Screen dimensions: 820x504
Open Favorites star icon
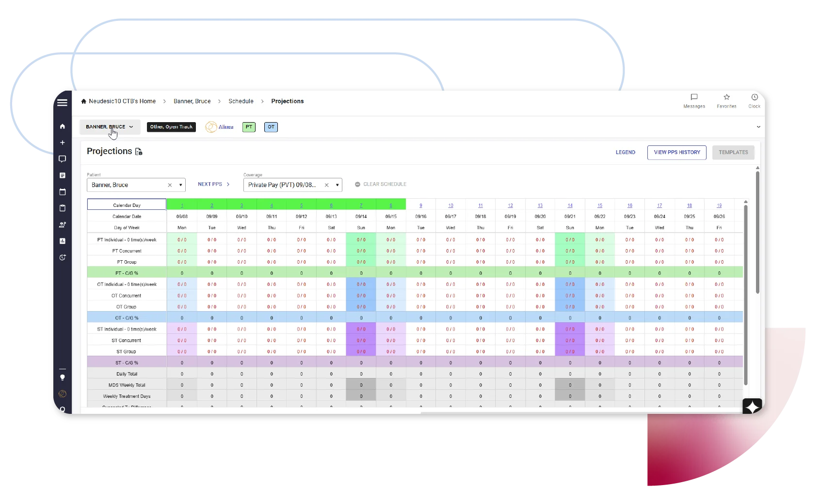726,97
